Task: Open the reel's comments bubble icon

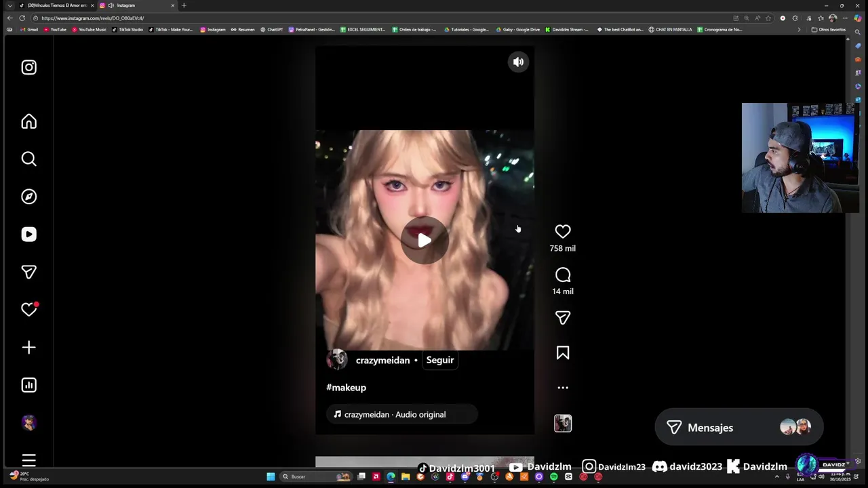Action: coord(563,274)
